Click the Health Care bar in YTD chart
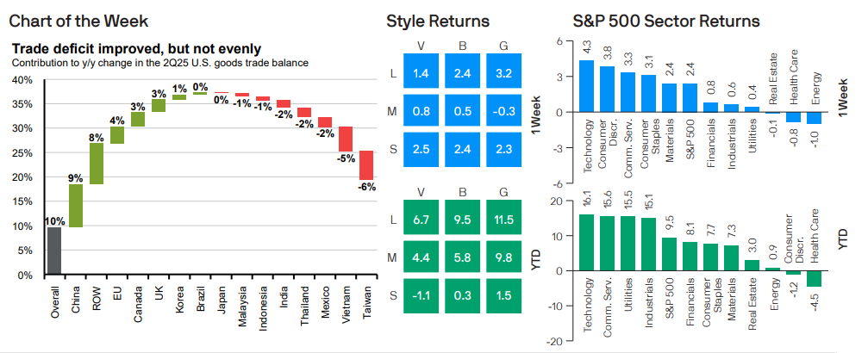 pyautogui.click(x=813, y=278)
